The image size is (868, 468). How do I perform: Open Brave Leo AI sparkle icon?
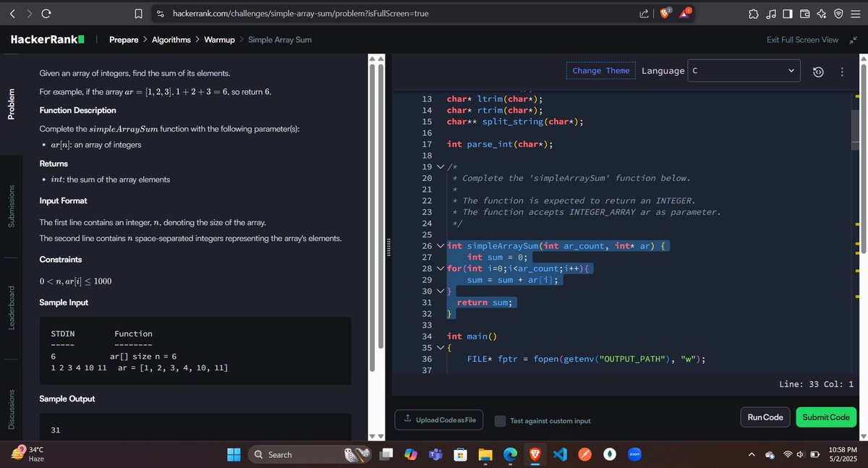(821, 14)
